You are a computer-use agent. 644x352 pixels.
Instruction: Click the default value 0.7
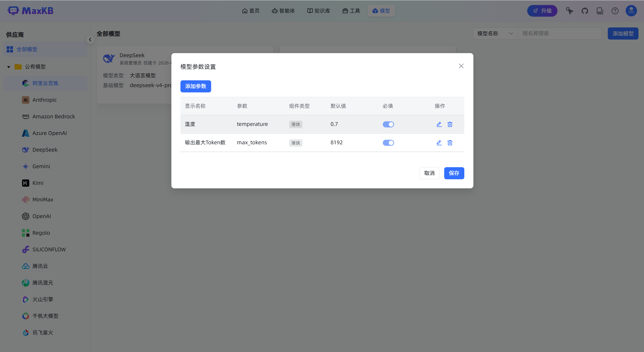click(334, 124)
